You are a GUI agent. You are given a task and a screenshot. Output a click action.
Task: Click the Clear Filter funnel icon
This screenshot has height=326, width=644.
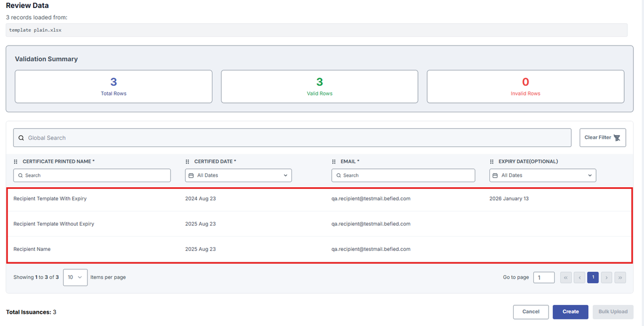pyautogui.click(x=617, y=138)
